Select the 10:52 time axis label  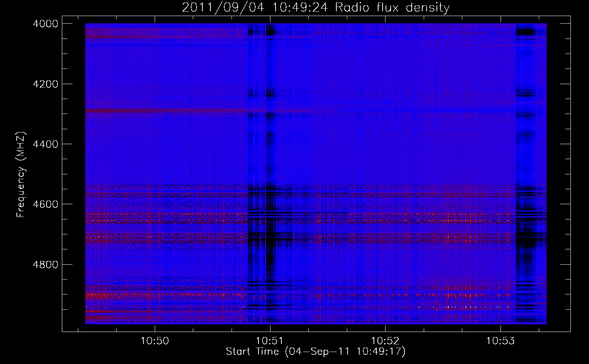click(x=385, y=341)
